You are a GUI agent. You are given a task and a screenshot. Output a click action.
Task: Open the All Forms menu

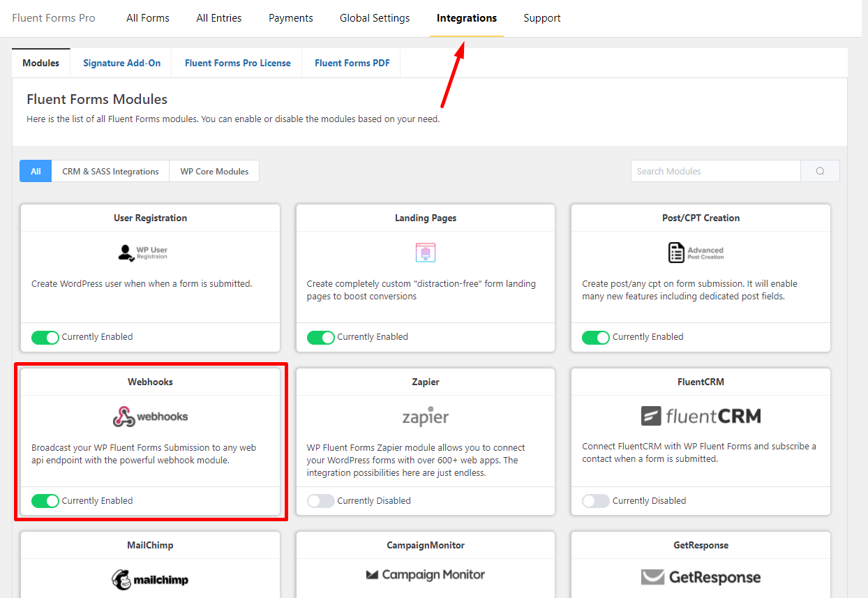click(x=148, y=18)
